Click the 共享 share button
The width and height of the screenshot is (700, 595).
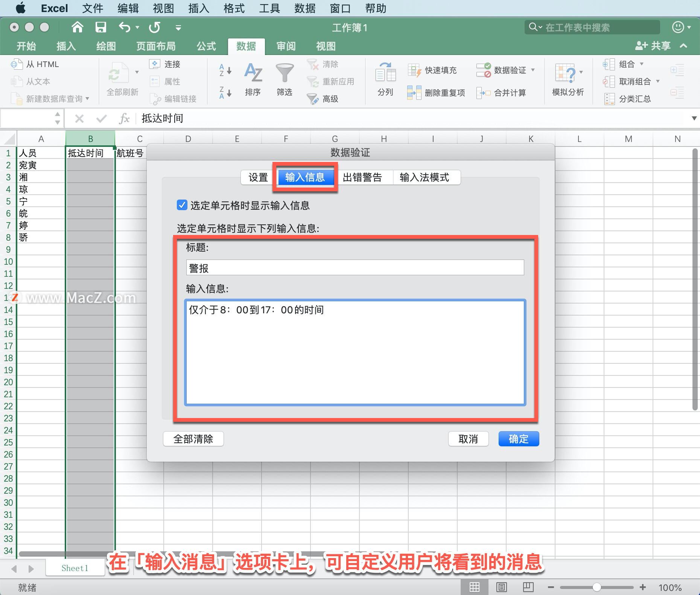coord(653,46)
